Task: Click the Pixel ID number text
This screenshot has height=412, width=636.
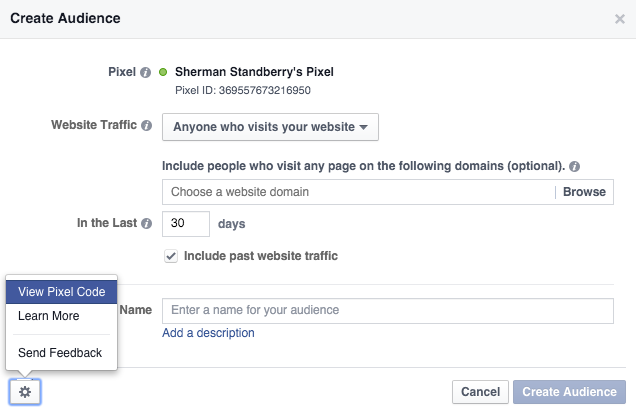Action: tap(242, 91)
